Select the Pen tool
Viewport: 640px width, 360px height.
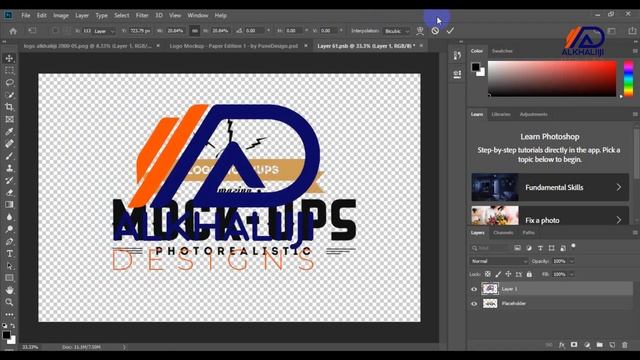(x=9, y=242)
